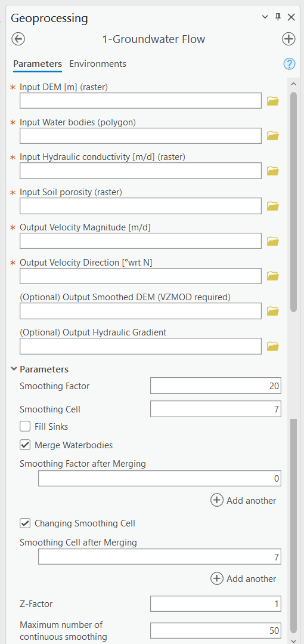
Task: Click the Output Hydraulic Gradient field
Action: pos(140,346)
